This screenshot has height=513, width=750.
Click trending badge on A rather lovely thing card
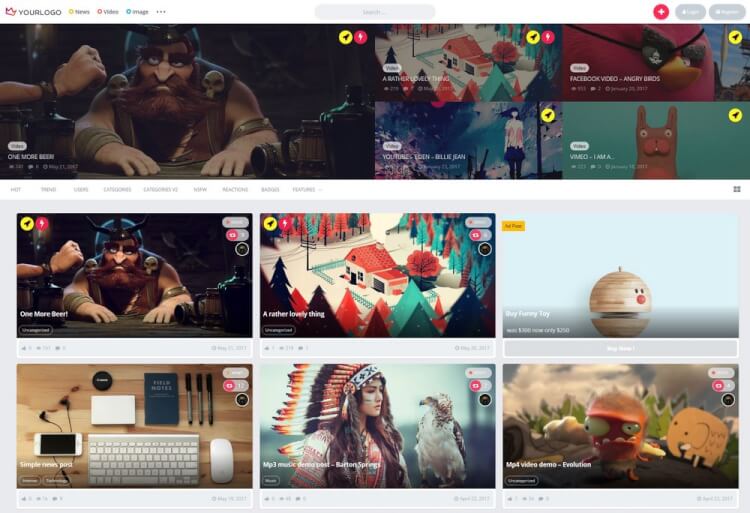pyautogui.click(x=270, y=223)
